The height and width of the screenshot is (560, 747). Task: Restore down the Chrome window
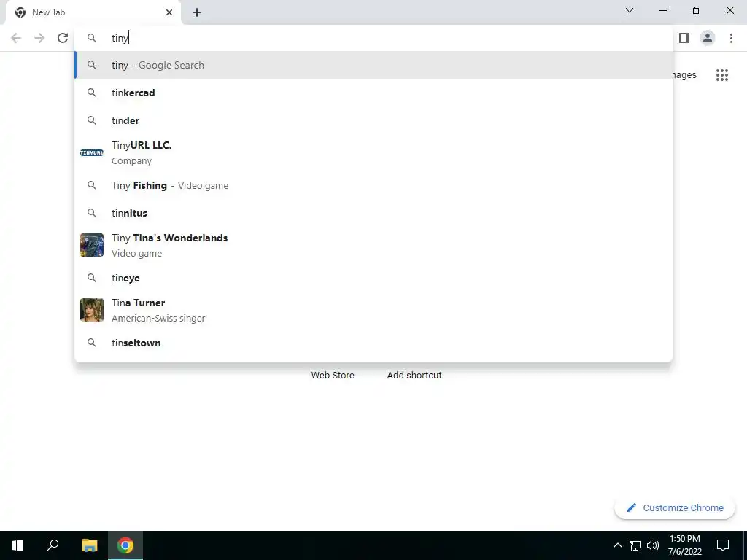[697, 10]
